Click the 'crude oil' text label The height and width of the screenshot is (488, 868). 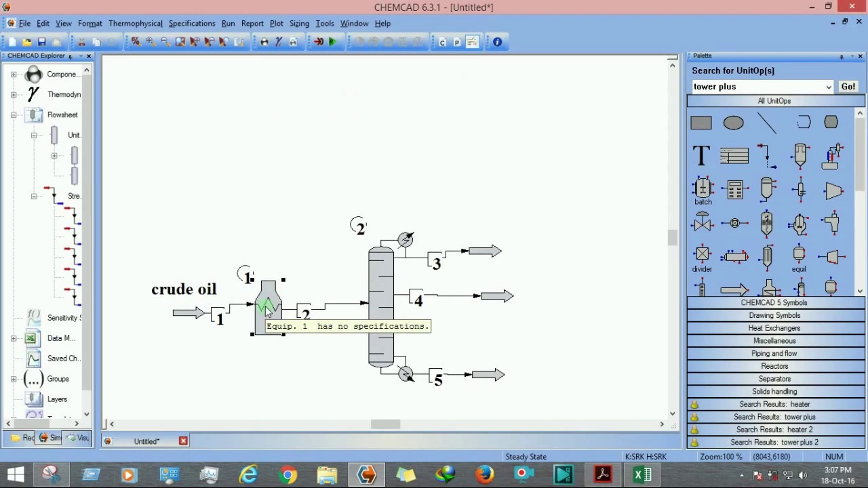pos(184,289)
